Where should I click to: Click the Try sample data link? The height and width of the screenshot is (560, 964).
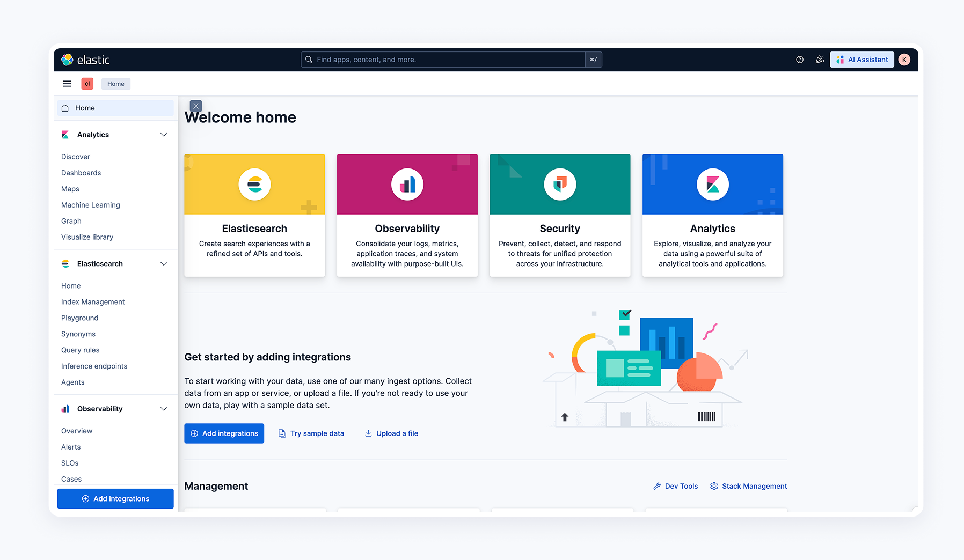[x=311, y=433]
